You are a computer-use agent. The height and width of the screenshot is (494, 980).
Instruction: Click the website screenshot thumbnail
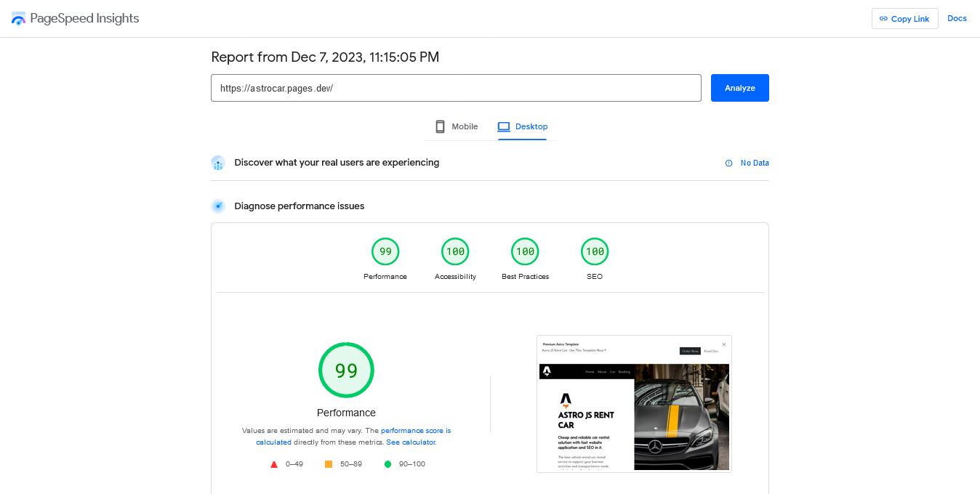click(x=634, y=404)
